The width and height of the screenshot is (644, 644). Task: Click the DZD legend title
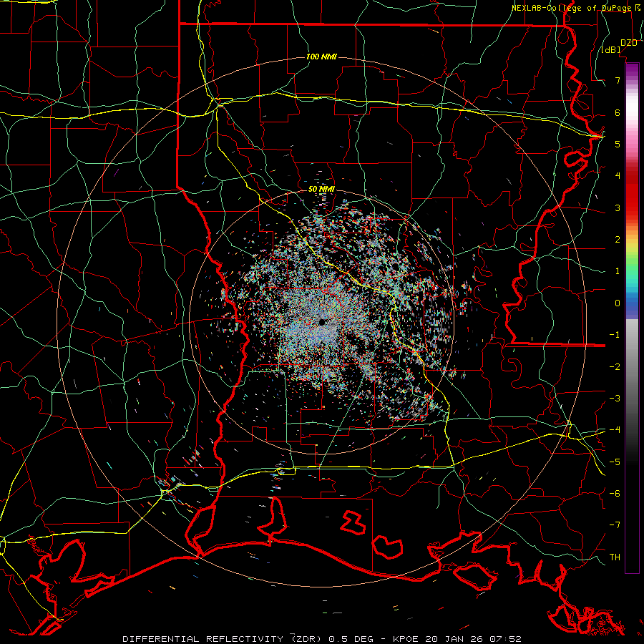point(629,43)
